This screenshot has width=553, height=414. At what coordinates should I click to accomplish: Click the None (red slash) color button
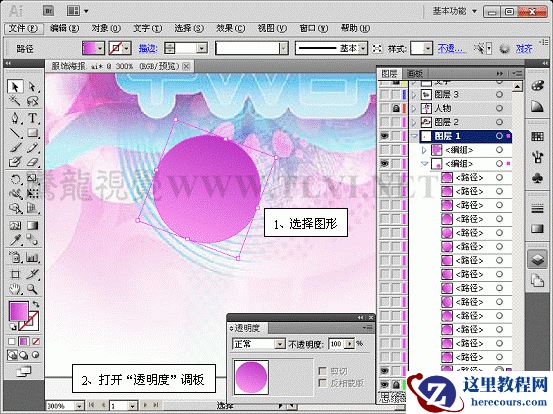click(36, 341)
